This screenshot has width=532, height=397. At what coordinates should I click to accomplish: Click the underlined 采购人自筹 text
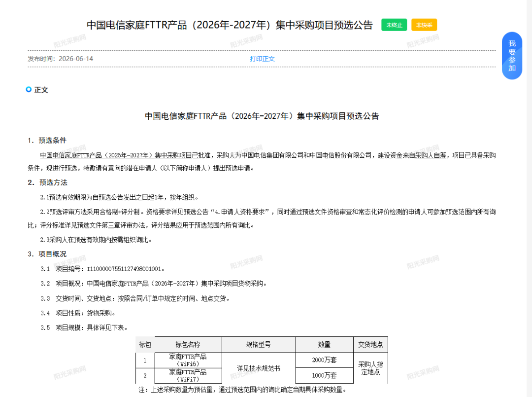(x=431, y=155)
